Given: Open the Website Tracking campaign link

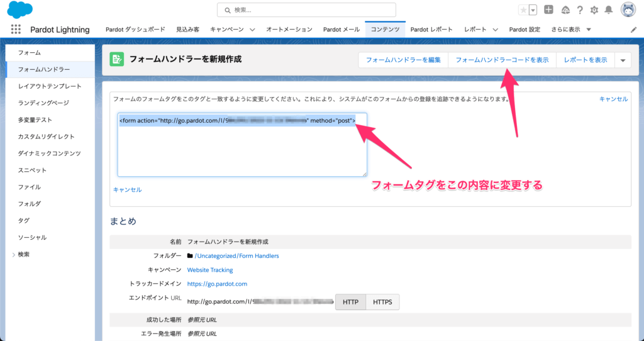Looking at the screenshot, I should pos(210,270).
